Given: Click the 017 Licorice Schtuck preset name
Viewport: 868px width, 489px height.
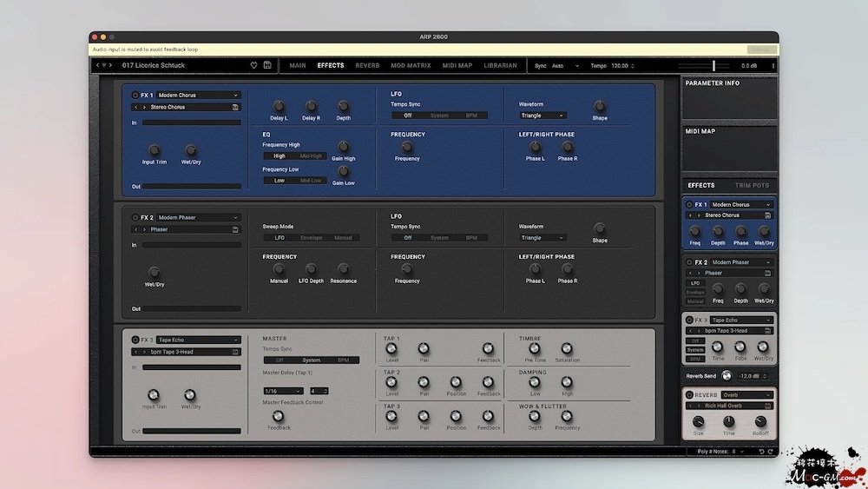Looking at the screenshot, I should [154, 65].
